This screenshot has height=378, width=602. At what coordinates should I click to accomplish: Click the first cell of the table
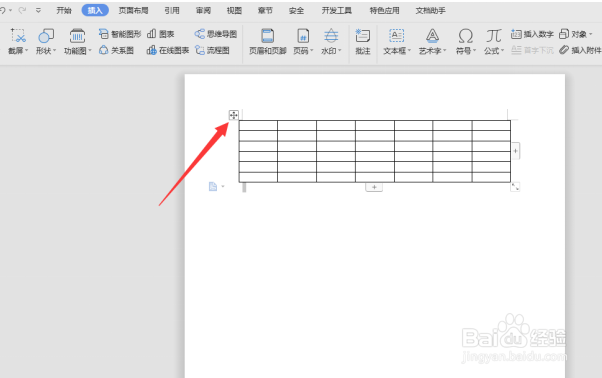258,125
